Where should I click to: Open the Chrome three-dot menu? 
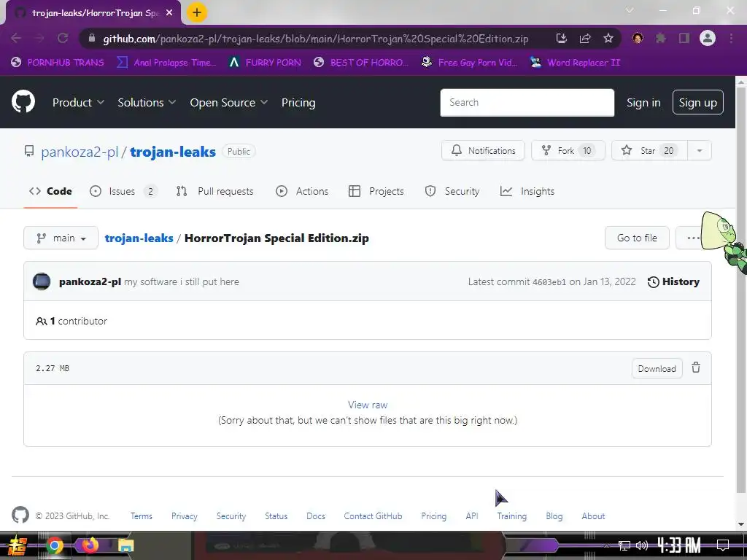click(731, 38)
